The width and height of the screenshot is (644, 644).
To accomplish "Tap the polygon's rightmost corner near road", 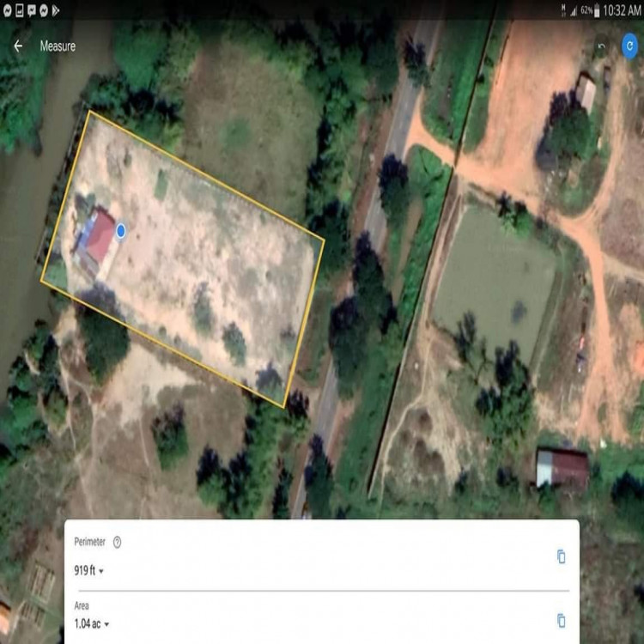I will (324, 238).
